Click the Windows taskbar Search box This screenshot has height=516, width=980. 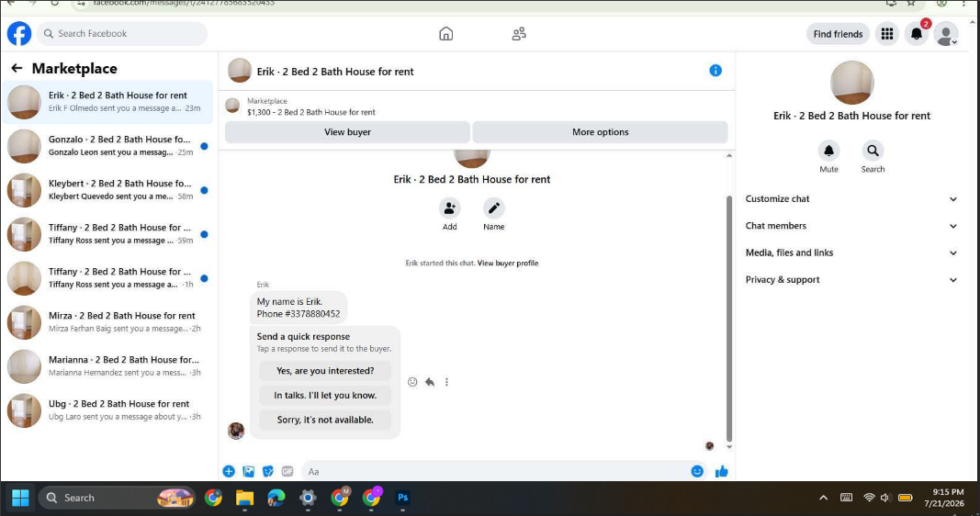point(117,498)
